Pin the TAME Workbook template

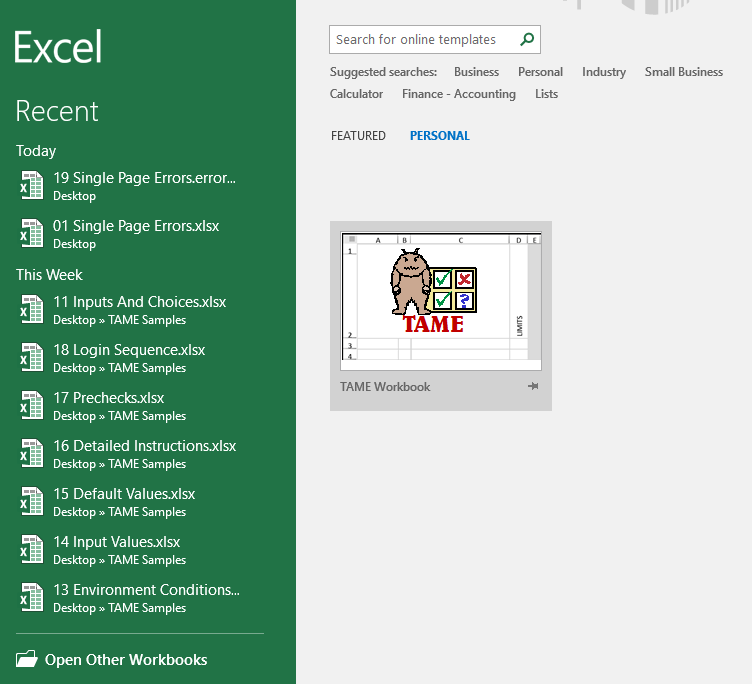[x=533, y=386]
